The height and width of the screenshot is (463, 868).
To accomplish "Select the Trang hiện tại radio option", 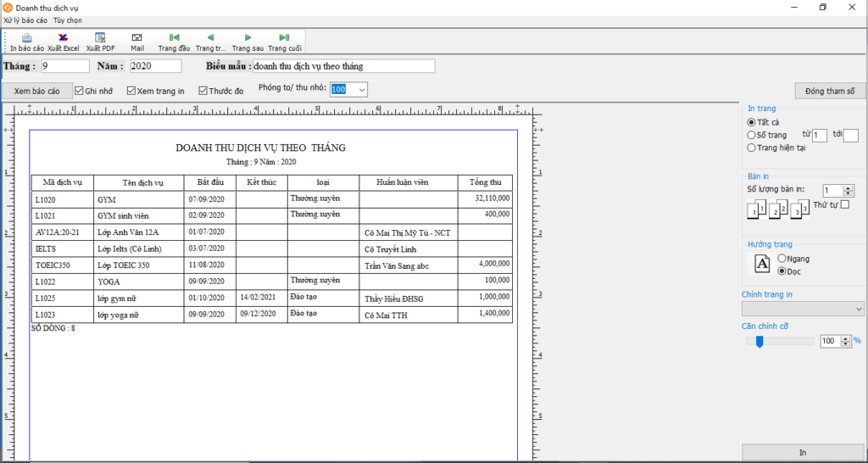I will pos(752,148).
